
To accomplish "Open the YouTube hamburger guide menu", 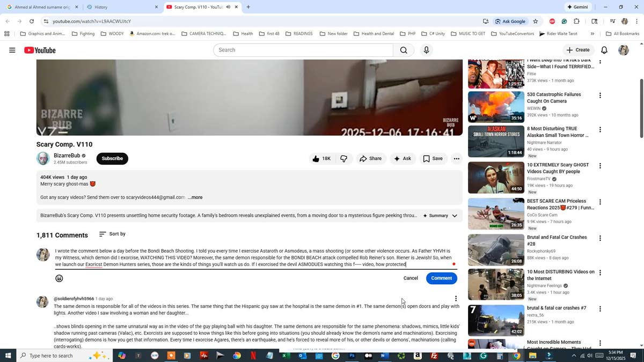I will click(12, 50).
